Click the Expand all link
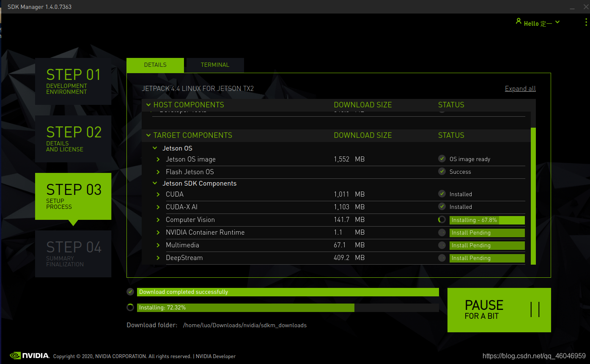The height and width of the screenshot is (364, 590). pyautogui.click(x=520, y=89)
